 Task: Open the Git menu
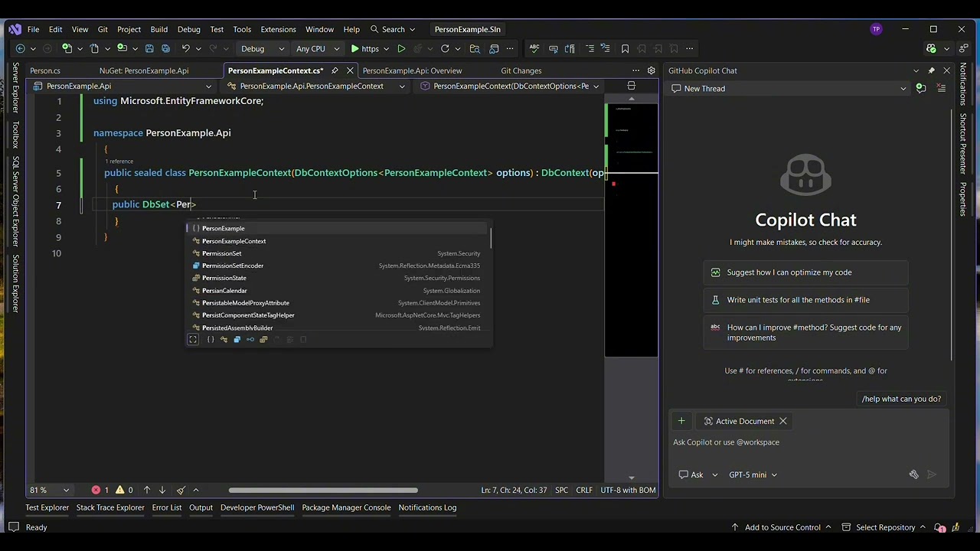coord(103,29)
